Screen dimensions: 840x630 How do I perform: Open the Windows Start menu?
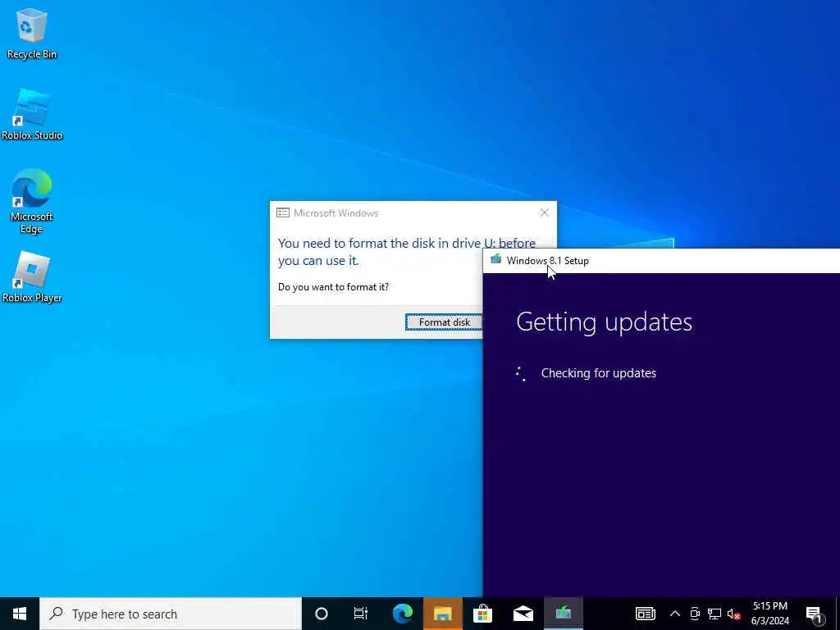tap(20, 614)
